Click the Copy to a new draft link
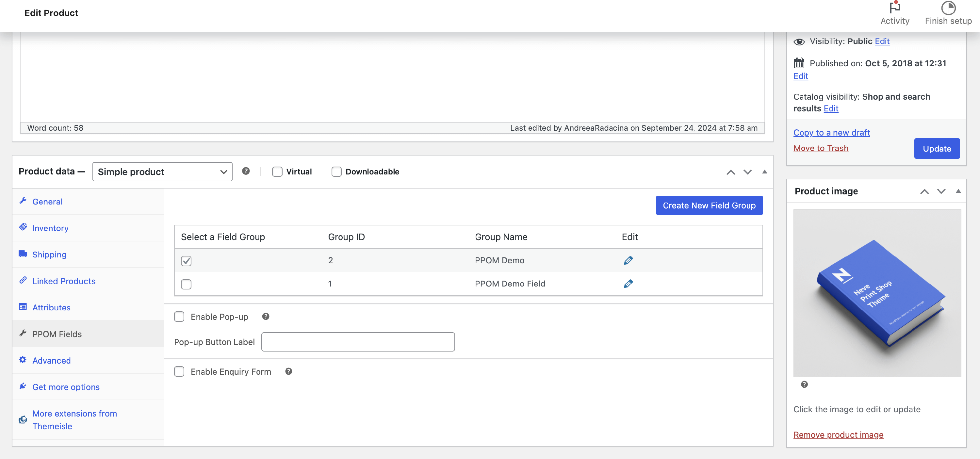Screen dimensions: 980x459 [831, 132]
